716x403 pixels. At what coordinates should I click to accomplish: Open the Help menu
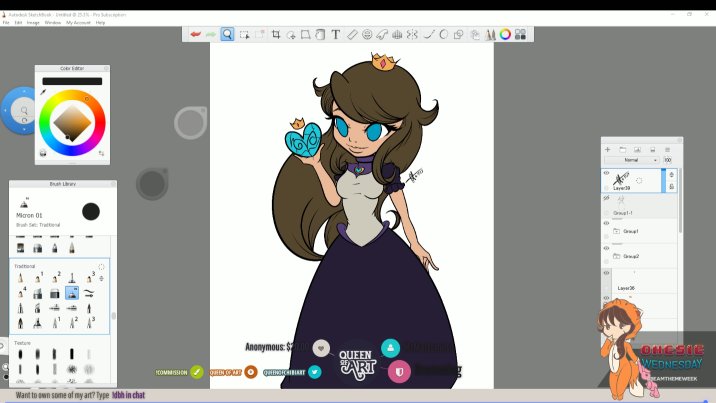[100, 22]
